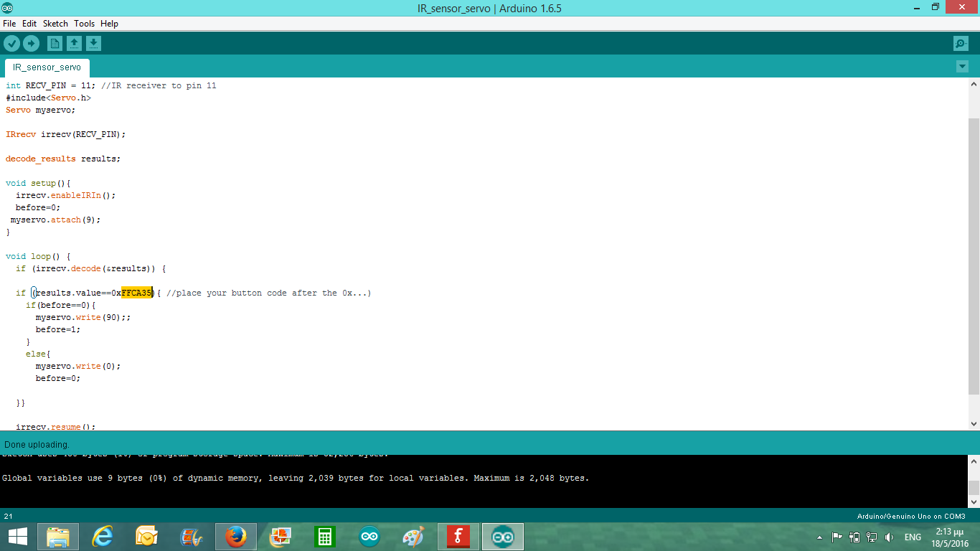Open the Windows Start button
This screenshot has height=551, width=980.
(17, 537)
